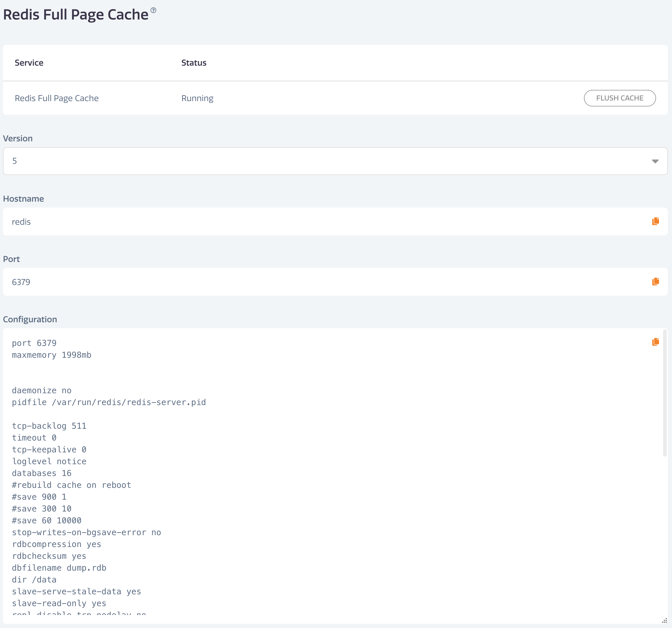
Task: Click the pidfile path line
Action: pyautogui.click(x=109, y=402)
